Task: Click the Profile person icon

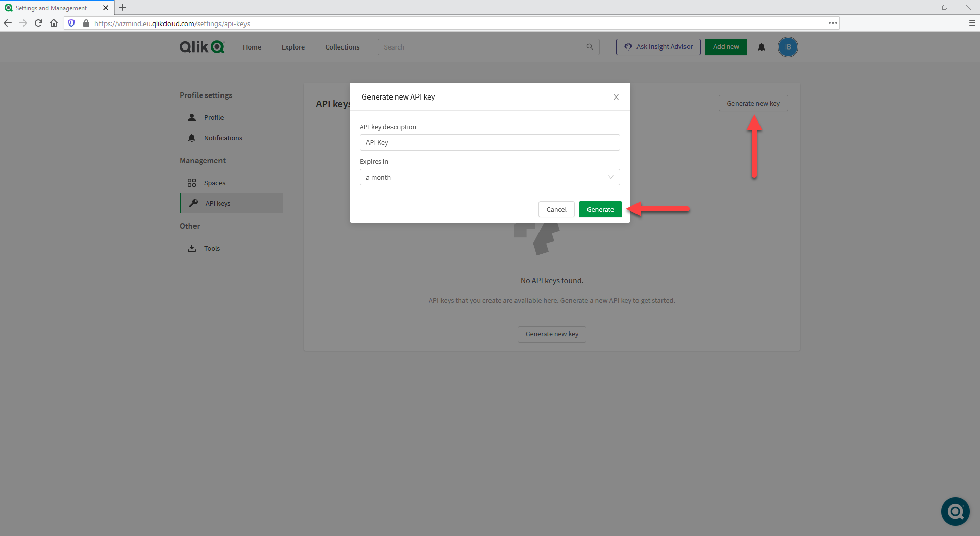Action: click(192, 117)
